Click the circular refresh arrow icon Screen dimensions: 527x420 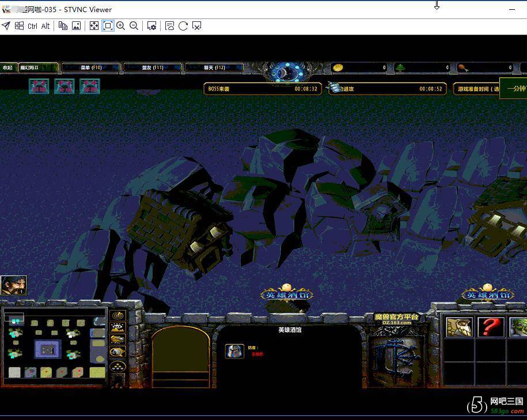183,26
